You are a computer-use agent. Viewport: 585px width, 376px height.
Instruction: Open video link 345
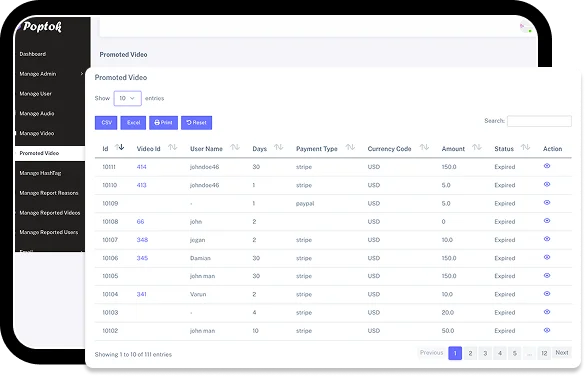pos(142,258)
